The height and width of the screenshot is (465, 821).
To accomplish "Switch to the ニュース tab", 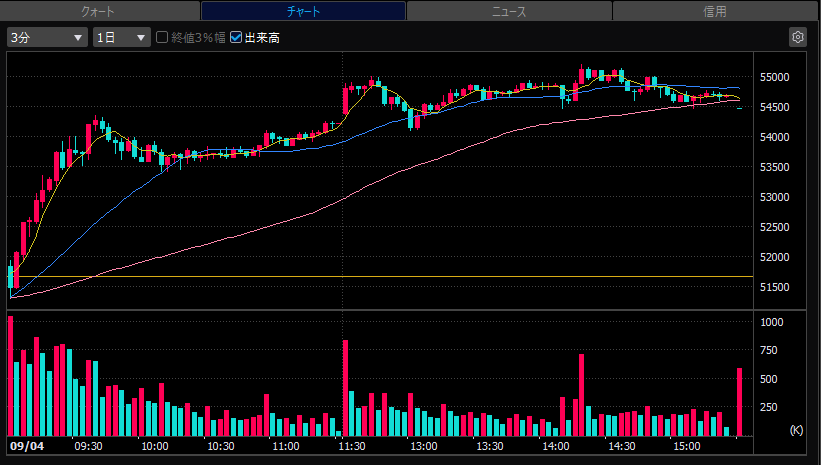I will click(509, 10).
